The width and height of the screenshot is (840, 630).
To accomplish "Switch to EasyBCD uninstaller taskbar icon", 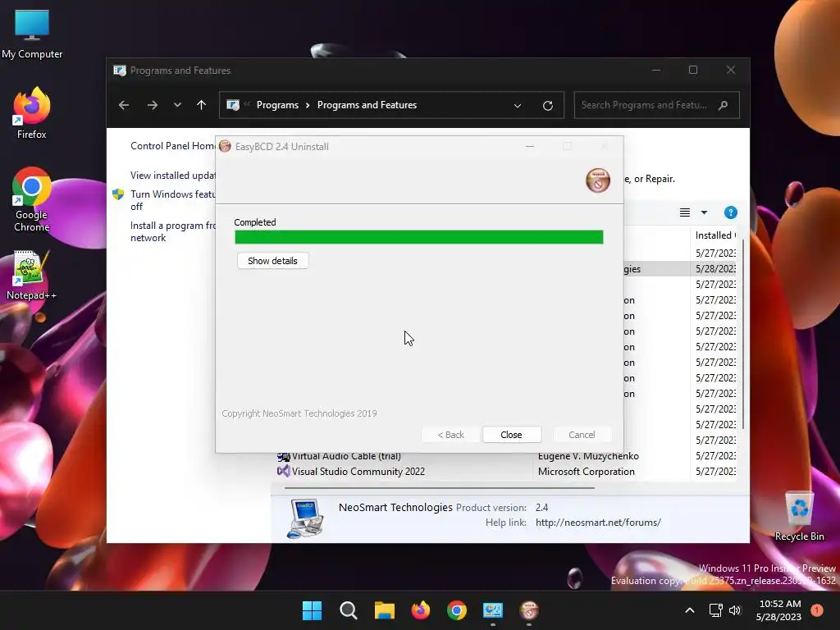I will pyautogui.click(x=529, y=610).
